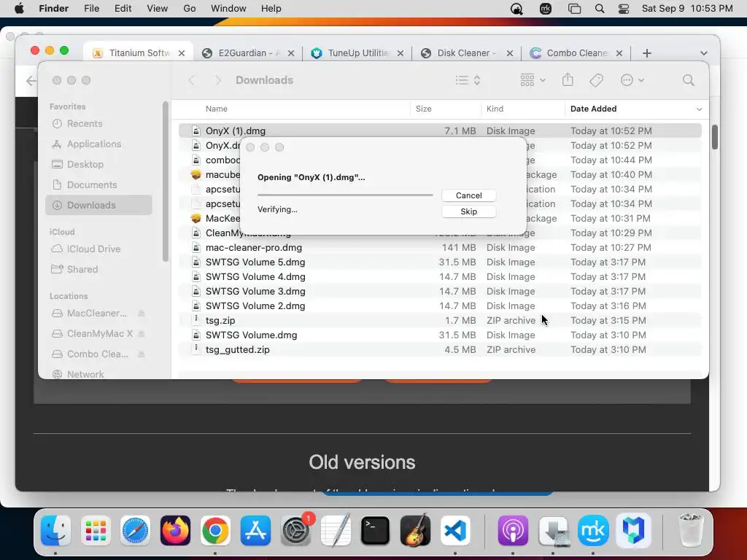The width and height of the screenshot is (747, 560).
Task: Open Visual Studio Code from Dock
Action: click(455, 530)
